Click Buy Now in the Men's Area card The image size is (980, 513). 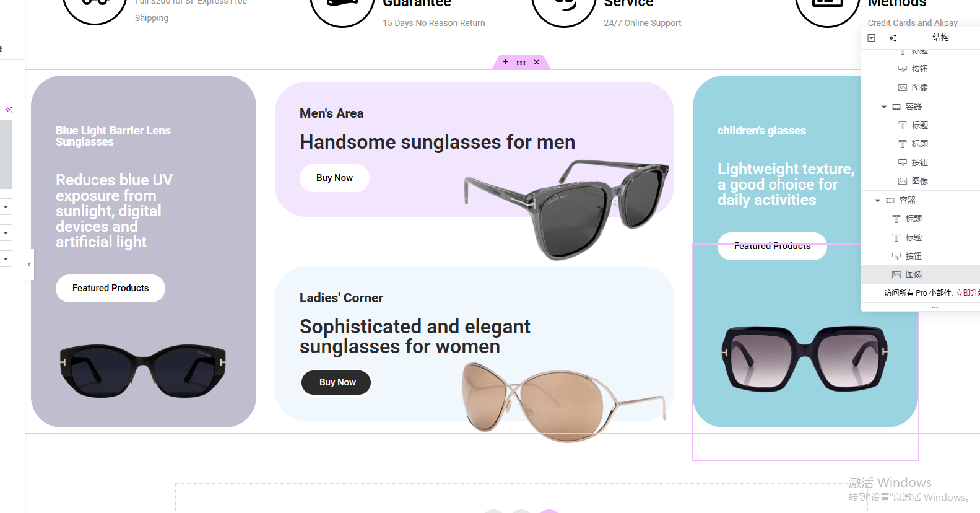(334, 178)
